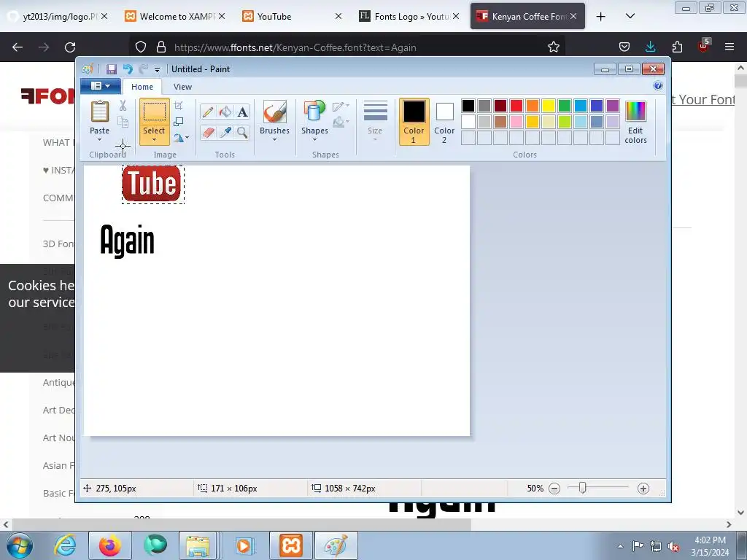The width and height of the screenshot is (747, 560).
Task: Pick the yellow color swatch
Action: click(x=548, y=105)
